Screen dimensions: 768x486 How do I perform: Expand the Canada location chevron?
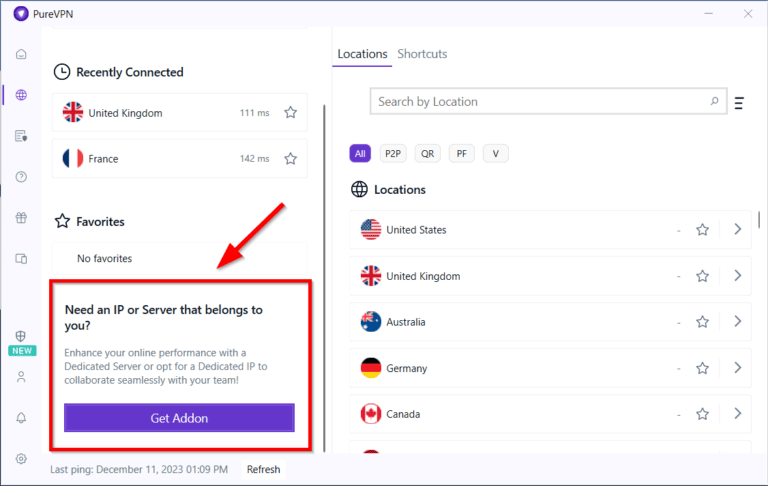[737, 414]
